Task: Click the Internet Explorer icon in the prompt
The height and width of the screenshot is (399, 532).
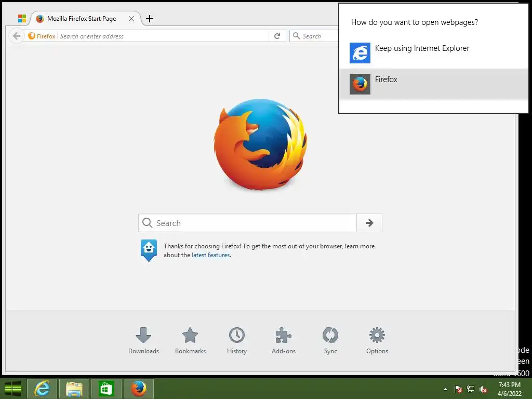Action: 360,53
